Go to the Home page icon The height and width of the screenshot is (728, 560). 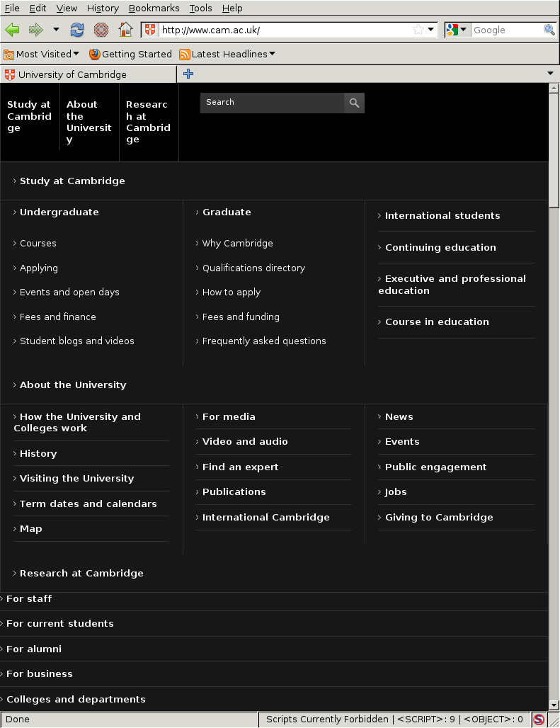click(x=125, y=30)
